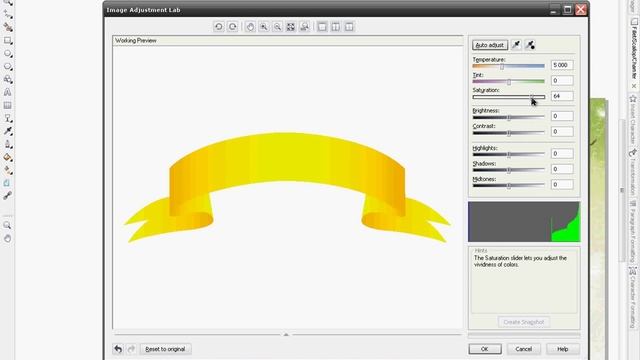
Task: Click the histogram display panel
Action: point(524,222)
